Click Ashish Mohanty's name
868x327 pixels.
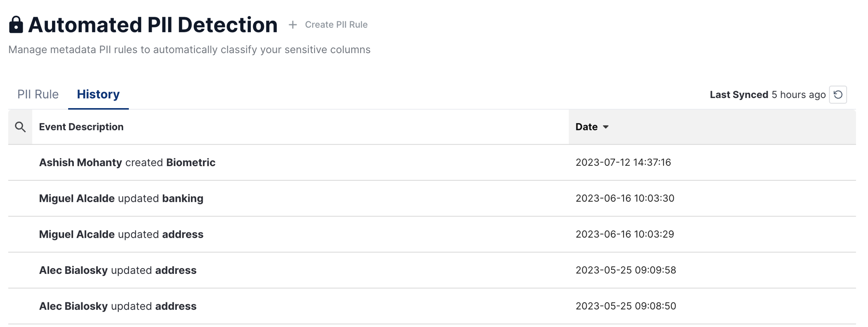[81, 162]
